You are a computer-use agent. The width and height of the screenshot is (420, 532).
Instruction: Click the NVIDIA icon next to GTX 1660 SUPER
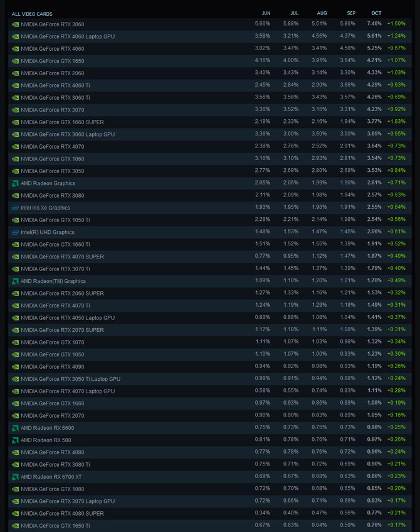point(15,122)
